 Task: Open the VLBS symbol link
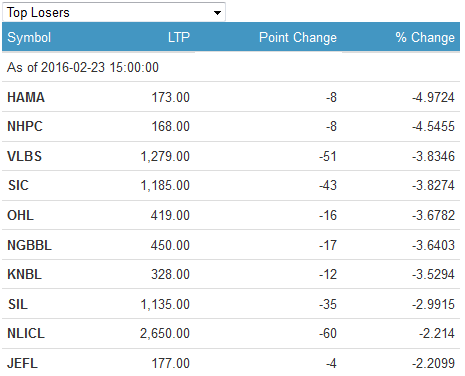point(25,156)
